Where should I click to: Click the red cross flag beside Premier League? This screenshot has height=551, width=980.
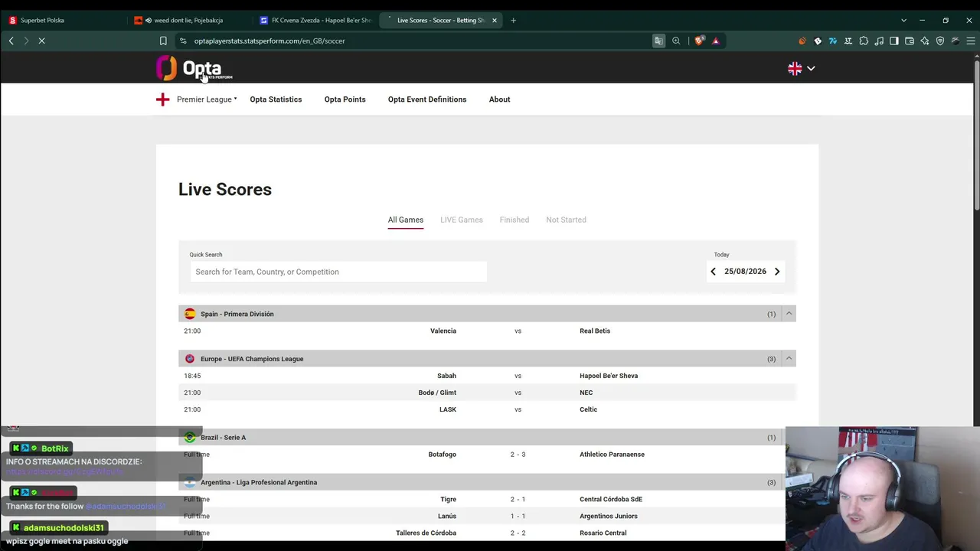pyautogui.click(x=162, y=99)
